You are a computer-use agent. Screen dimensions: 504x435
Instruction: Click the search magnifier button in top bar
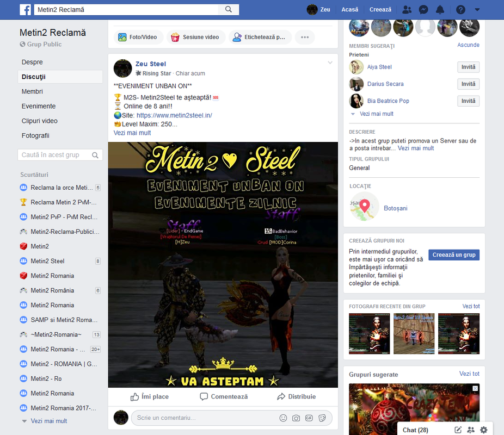click(x=229, y=9)
